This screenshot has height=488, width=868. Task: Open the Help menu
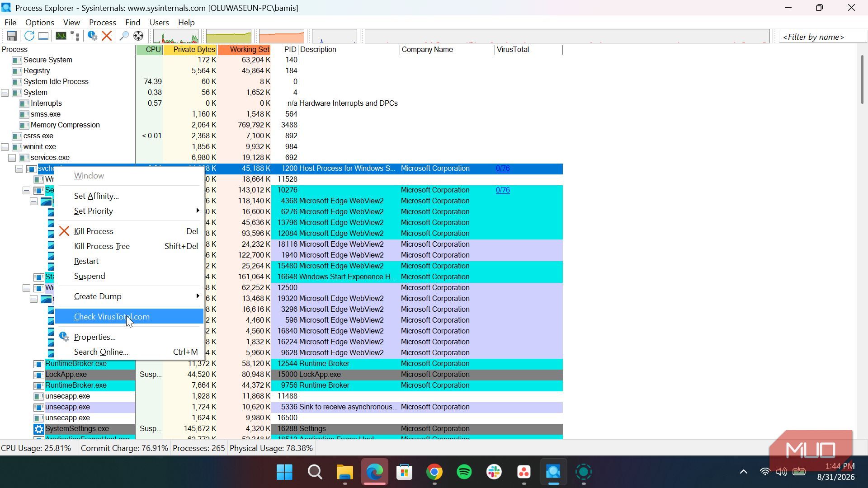pyautogui.click(x=186, y=23)
